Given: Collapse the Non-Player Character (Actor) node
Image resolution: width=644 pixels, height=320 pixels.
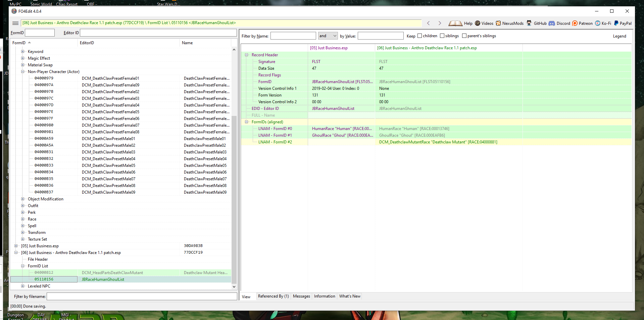Looking at the screenshot, I should tap(23, 72).
